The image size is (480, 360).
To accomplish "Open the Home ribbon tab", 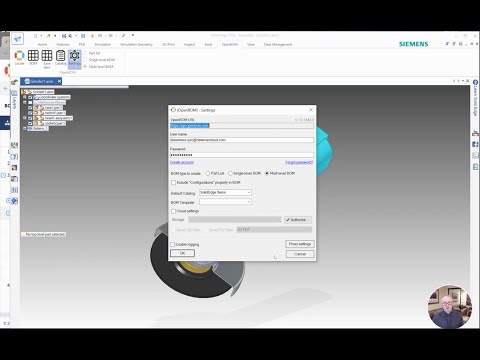I will click(42, 44).
